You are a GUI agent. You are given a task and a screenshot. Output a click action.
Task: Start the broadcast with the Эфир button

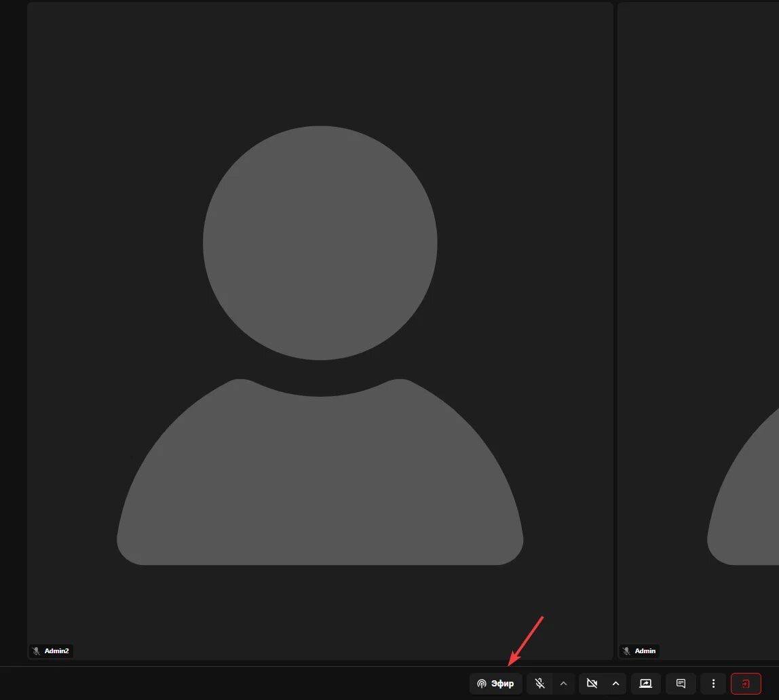coord(496,684)
